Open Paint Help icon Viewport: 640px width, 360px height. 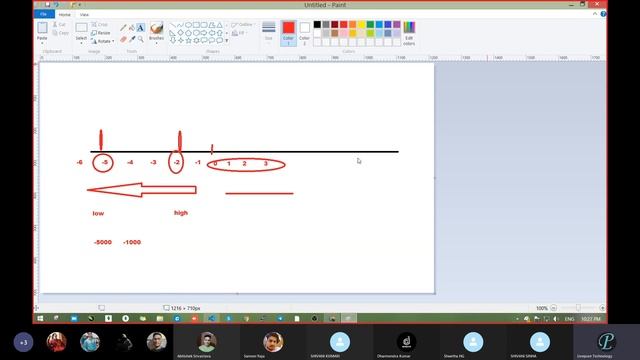pos(603,14)
